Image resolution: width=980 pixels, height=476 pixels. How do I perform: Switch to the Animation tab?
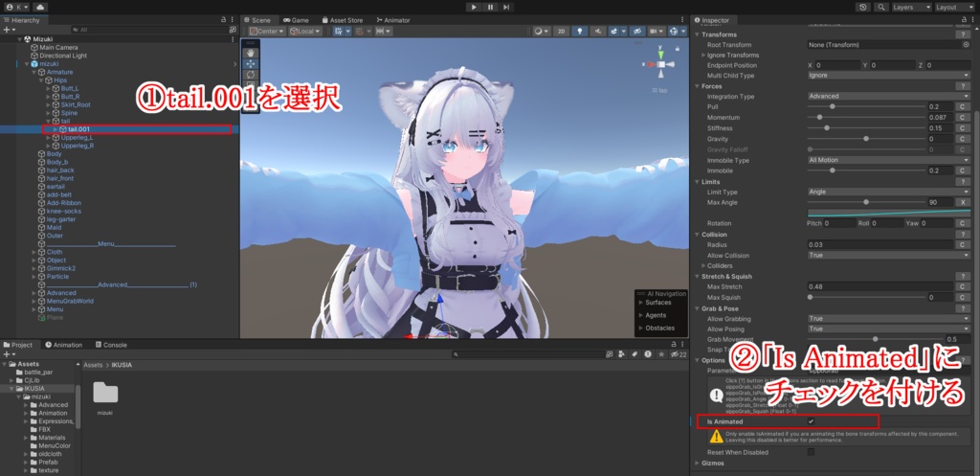(x=63, y=345)
